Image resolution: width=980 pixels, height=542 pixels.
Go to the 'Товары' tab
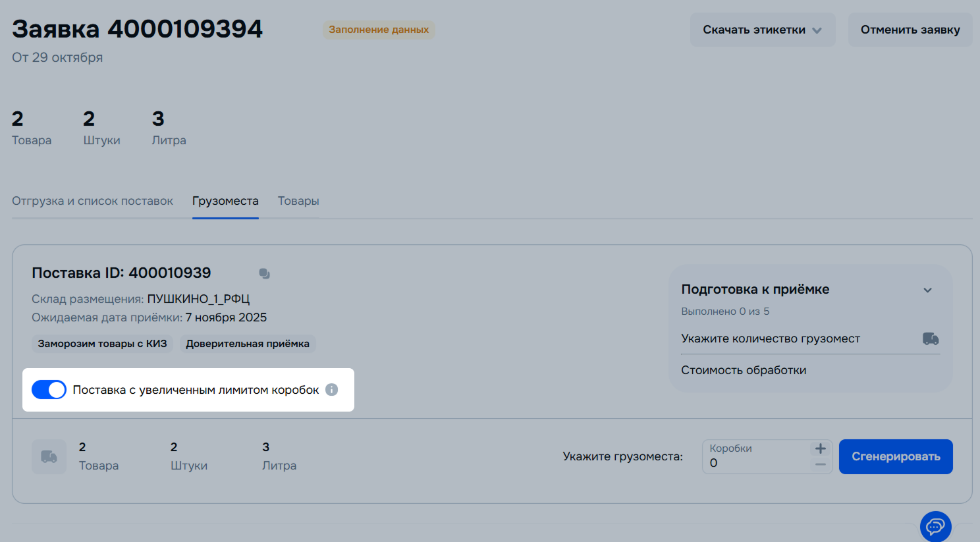(x=298, y=201)
